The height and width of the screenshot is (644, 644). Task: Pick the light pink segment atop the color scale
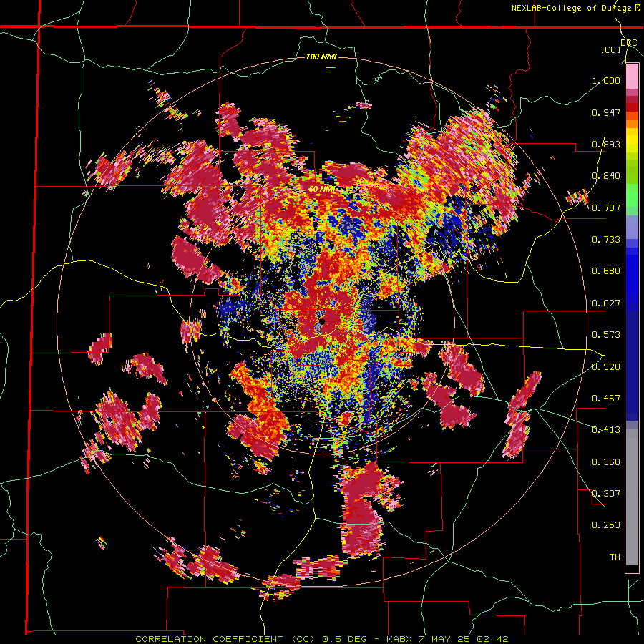pos(632,76)
